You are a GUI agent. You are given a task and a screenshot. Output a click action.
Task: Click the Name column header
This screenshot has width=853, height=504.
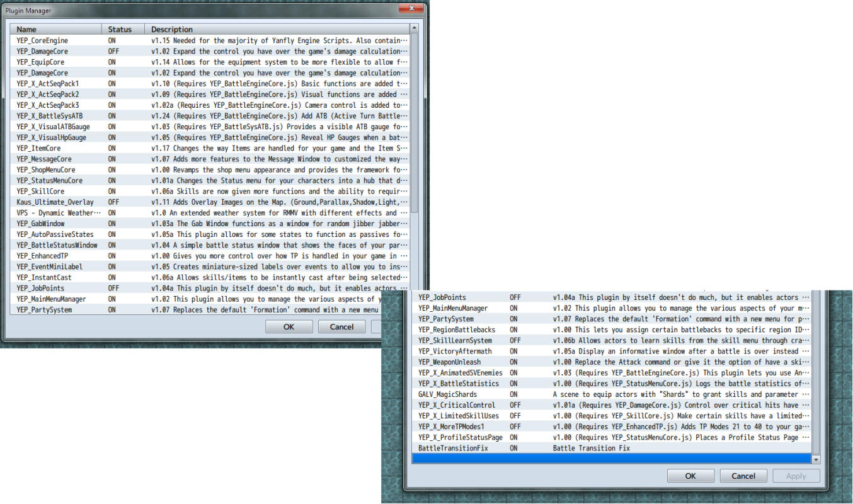coord(55,29)
